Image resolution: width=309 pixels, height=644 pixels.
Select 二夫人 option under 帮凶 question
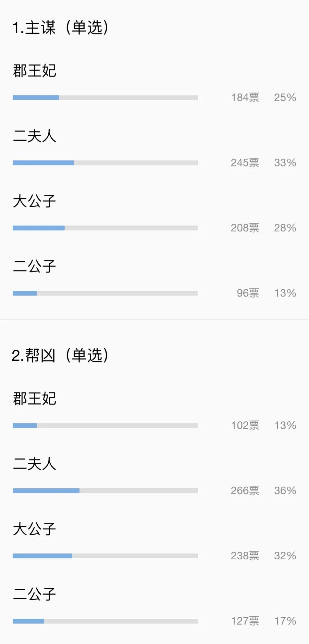coord(34,464)
